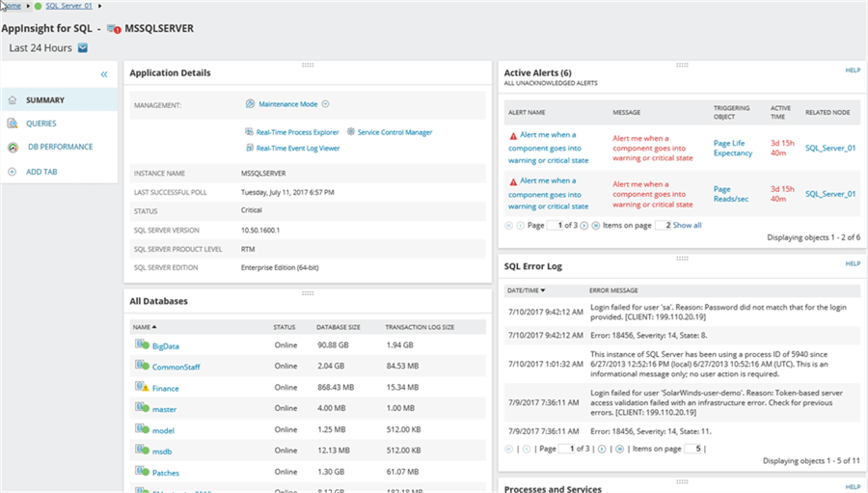Click Active Alerts items on page field
868x493 pixels.
pos(664,226)
